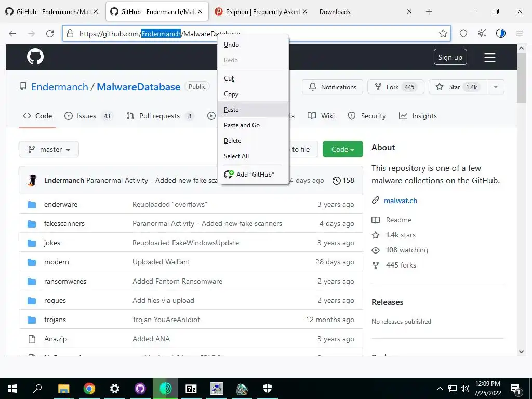Screen dimensions: 532x399
Task: Click the page scrollbar down arrow
Action: 521,352
